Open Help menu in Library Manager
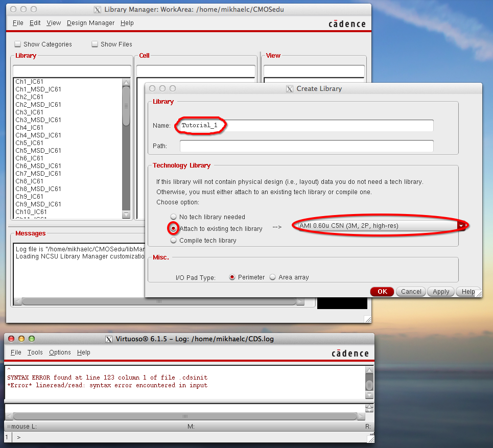The height and width of the screenshot is (448, 493). pos(127,23)
